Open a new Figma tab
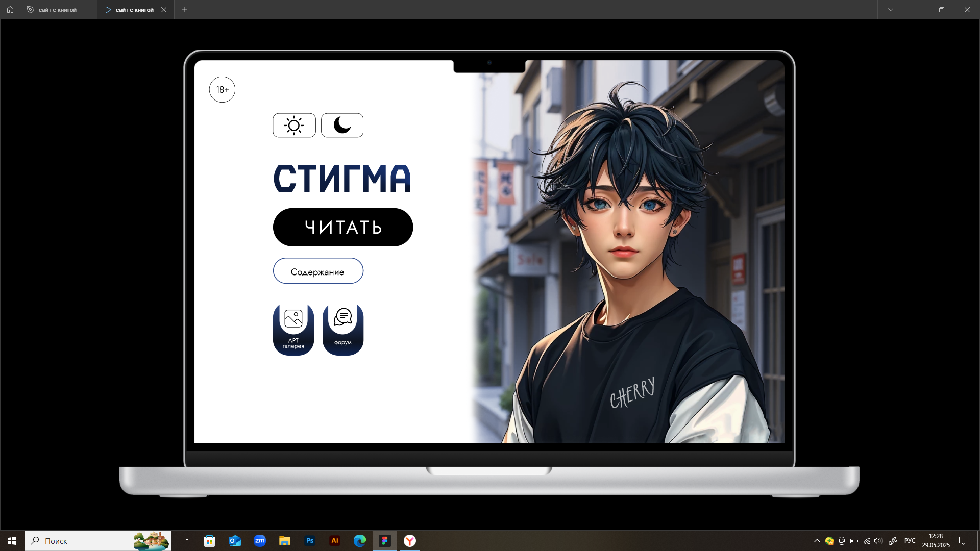The image size is (980, 551). coord(184,10)
